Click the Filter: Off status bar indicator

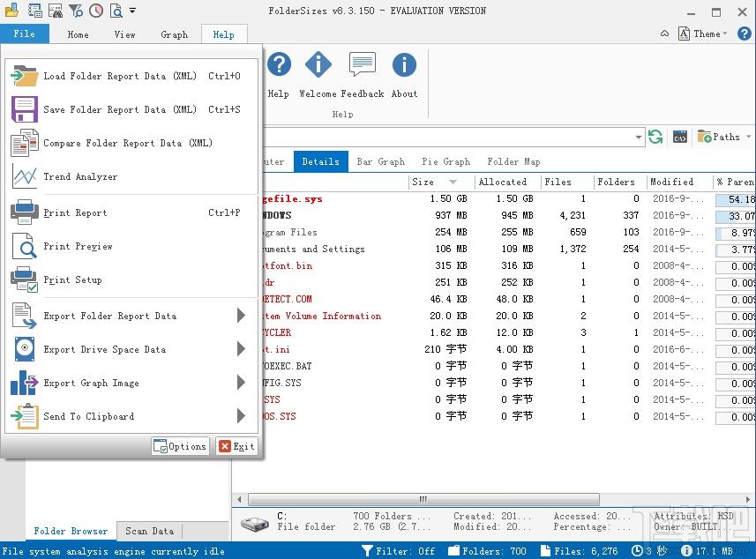398,551
